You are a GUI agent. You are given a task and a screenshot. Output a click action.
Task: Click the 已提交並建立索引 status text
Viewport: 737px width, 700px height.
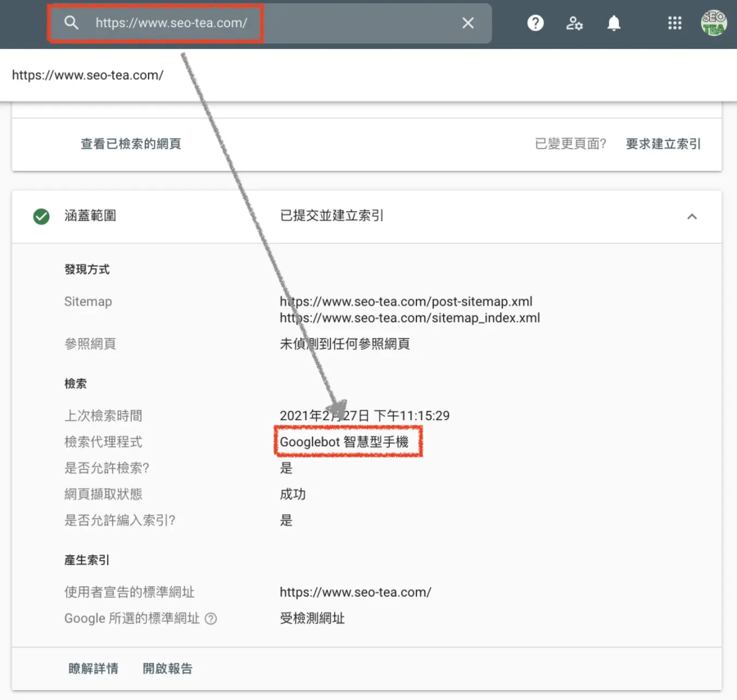tap(332, 216)
